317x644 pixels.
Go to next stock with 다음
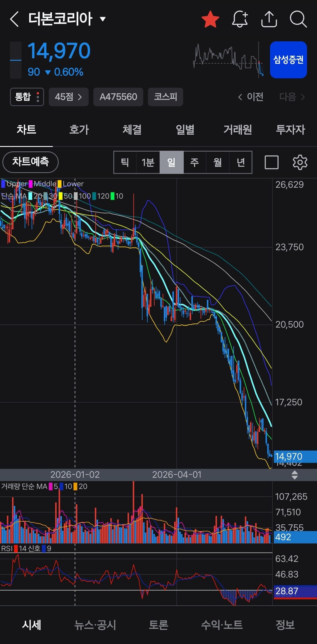click(x=292, y=97)
